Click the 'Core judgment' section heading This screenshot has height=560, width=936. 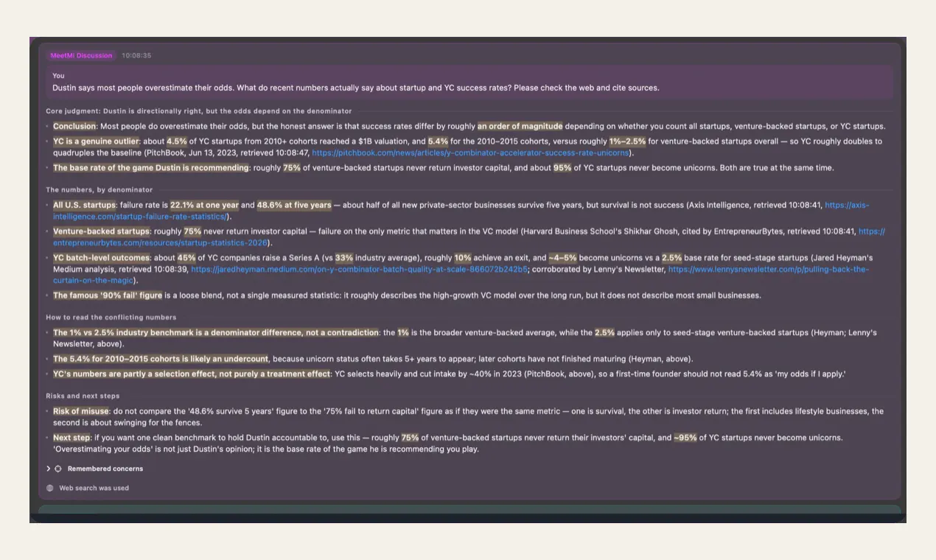point(199,111)
